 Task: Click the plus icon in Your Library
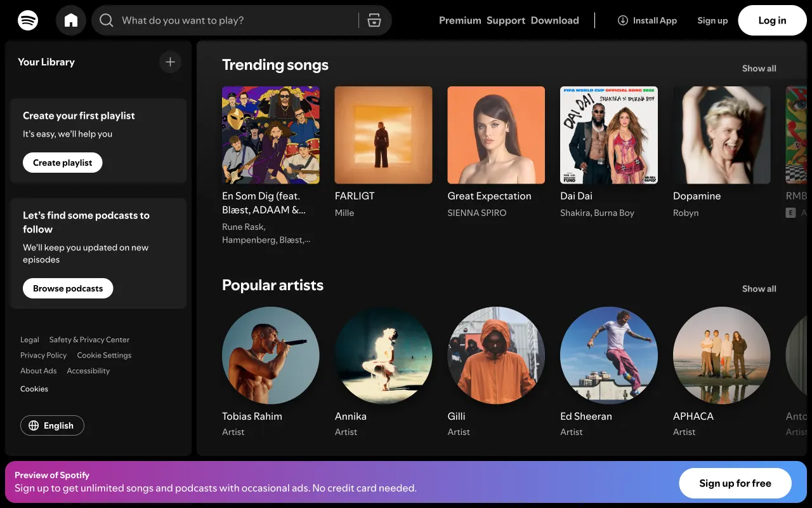point(170,62)
